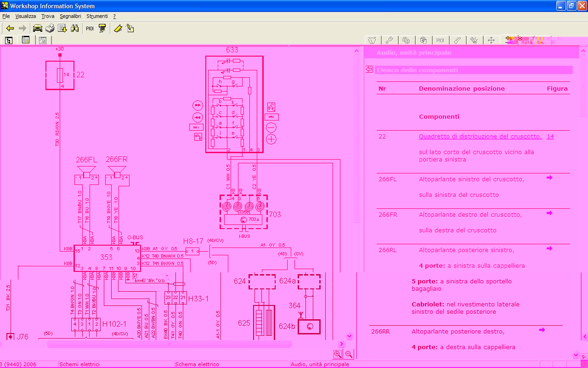Viewport: 588px width, 368px height.
Task: Click the yellow highlighter marker icon
Action: pyautogui.click(x=118, y=29)
